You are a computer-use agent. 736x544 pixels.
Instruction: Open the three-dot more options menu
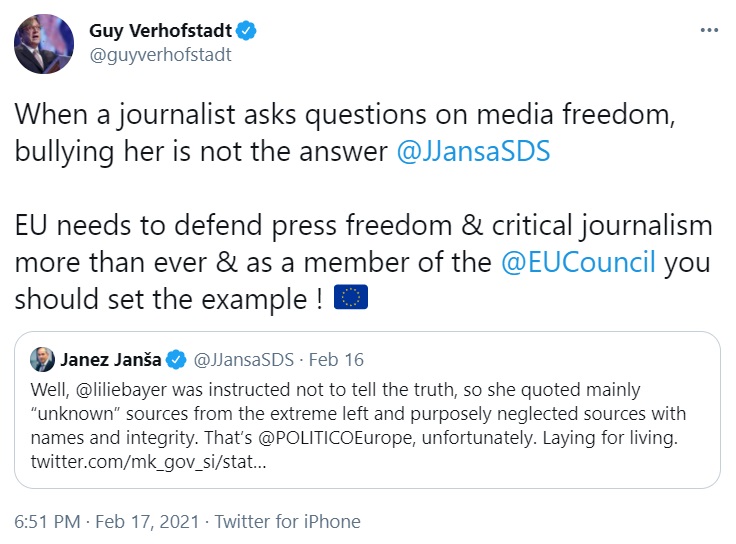tap(708, 30)
